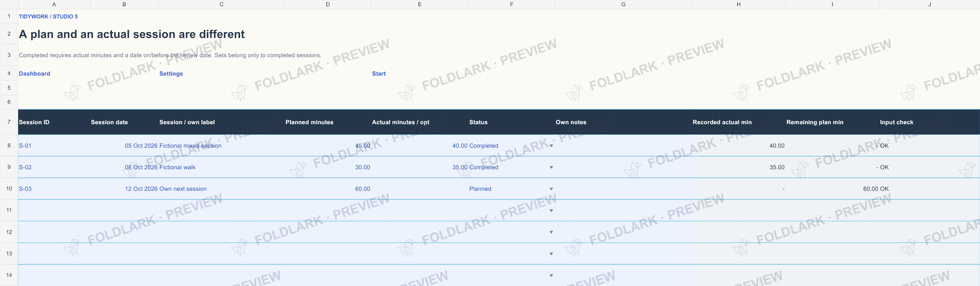Go to the Dashboard link
Image resolution: width=980 pixels, height=286 pixels.
tap(34, 74)
